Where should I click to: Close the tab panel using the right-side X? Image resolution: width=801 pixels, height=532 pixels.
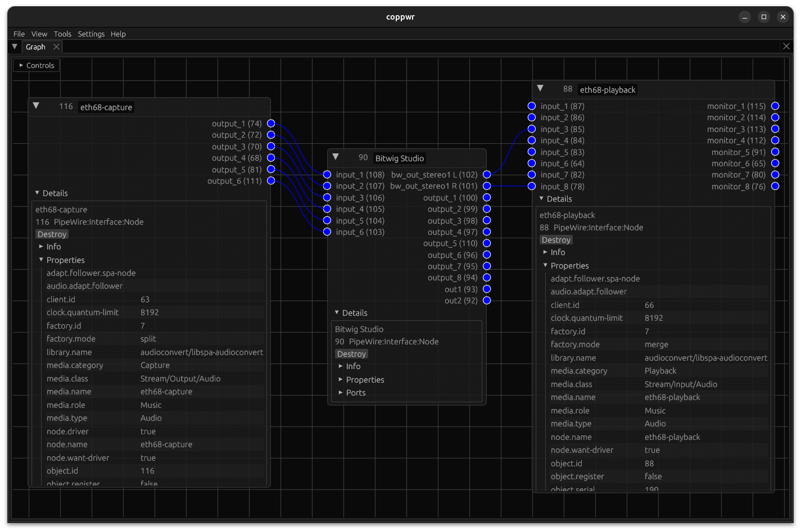point(786,47)
